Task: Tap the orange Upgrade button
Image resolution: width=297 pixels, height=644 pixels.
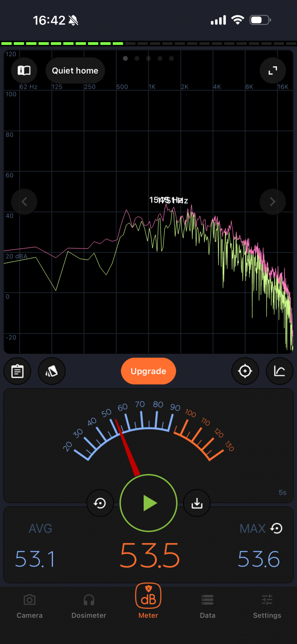Action: (148, 371)
